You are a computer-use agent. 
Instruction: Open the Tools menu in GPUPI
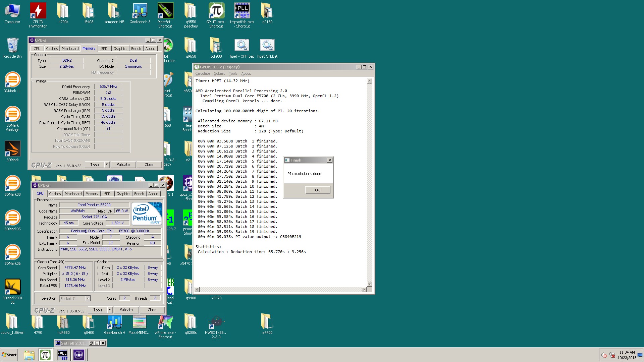tap(233, 73)
